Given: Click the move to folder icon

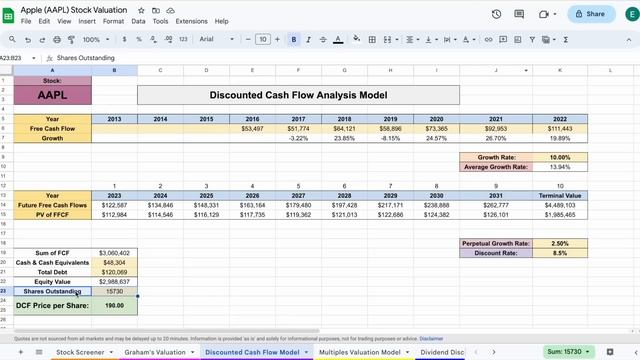Looking at the screenshot, I should (156, 10).
